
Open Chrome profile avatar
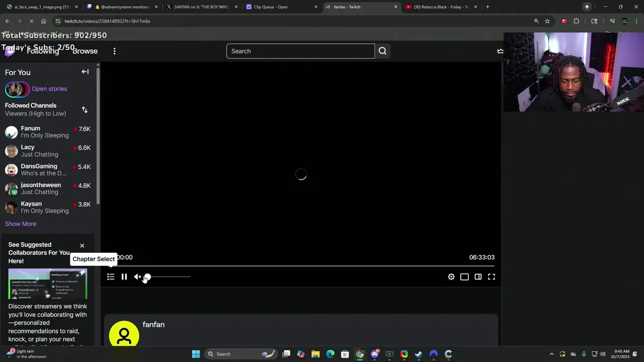624,21
